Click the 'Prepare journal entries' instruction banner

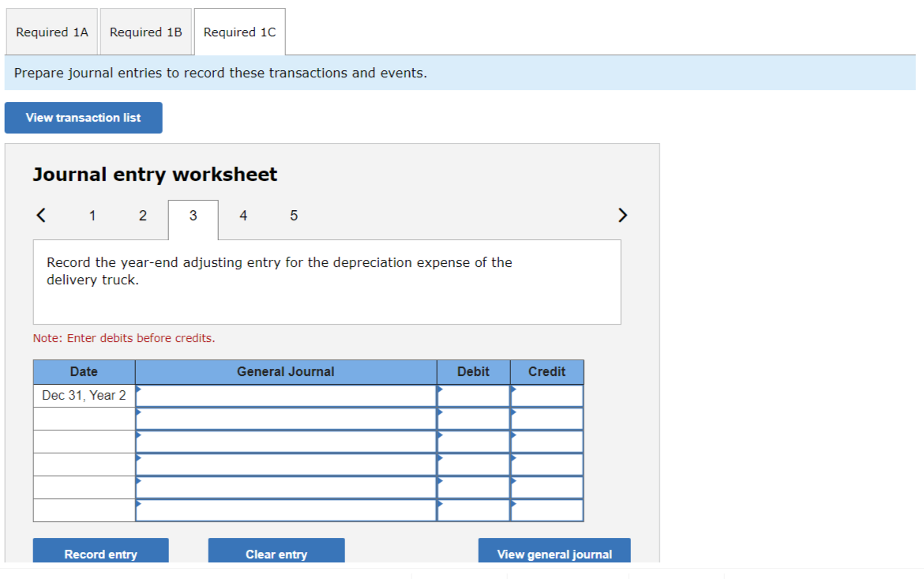(x=460, y=73)
